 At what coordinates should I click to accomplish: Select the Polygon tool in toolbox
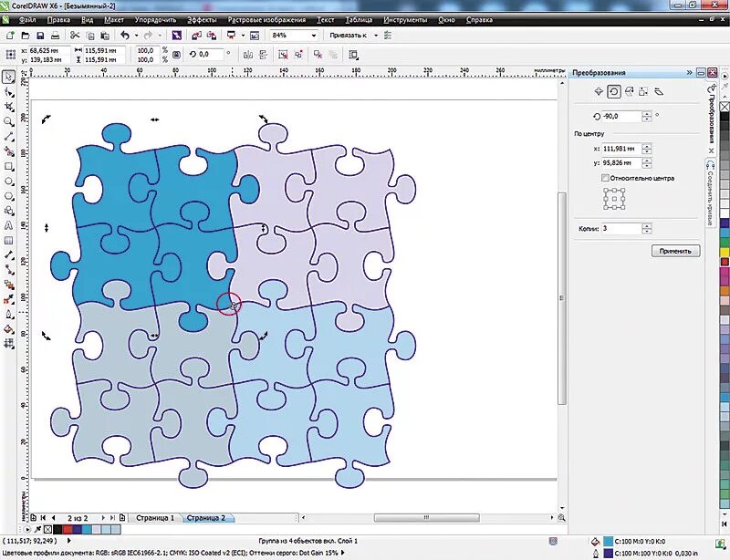8,196
